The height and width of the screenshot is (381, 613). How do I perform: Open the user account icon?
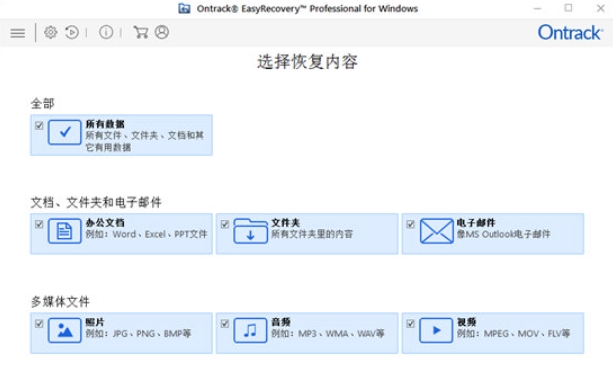point(162,32)
